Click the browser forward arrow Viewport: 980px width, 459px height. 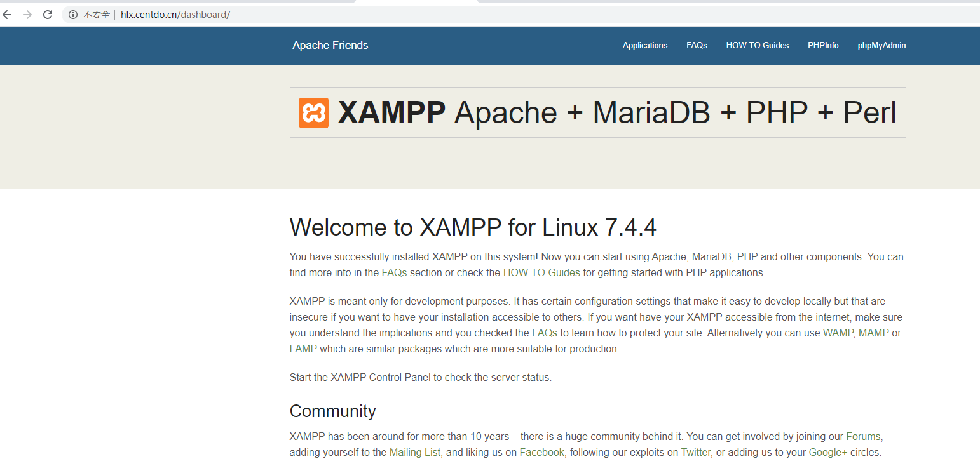pyautogui.click(x=27, y=15)
